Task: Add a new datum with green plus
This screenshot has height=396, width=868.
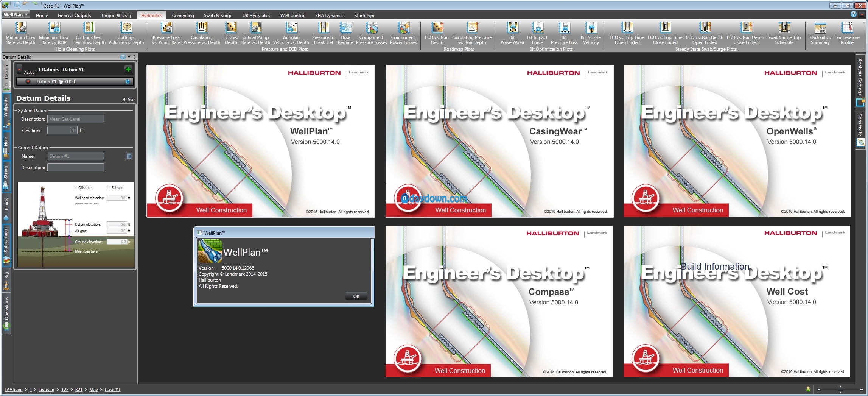Action: point(128,69)
